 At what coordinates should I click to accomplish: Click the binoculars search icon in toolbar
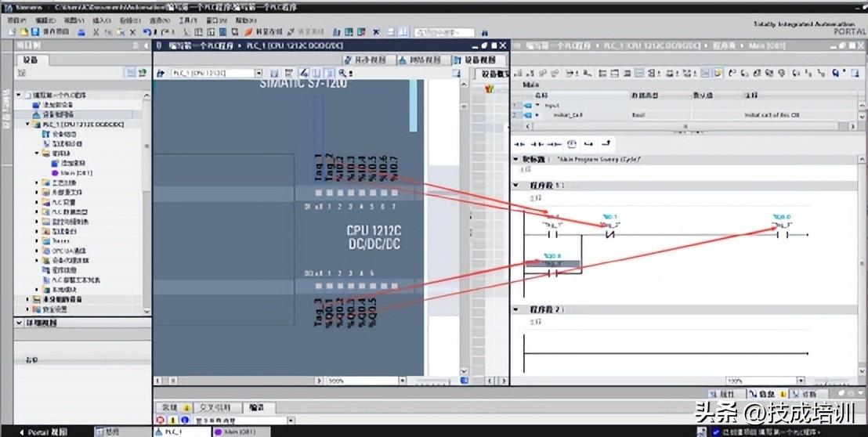click(x=485, y=33)
